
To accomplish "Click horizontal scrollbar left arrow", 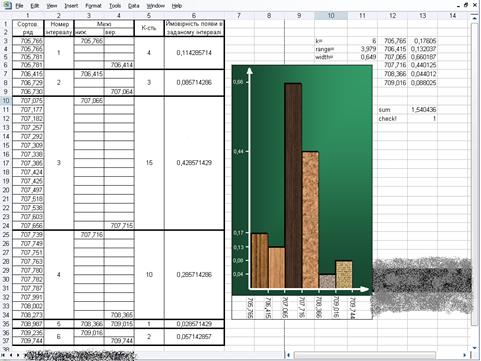I will pos(289,355).
